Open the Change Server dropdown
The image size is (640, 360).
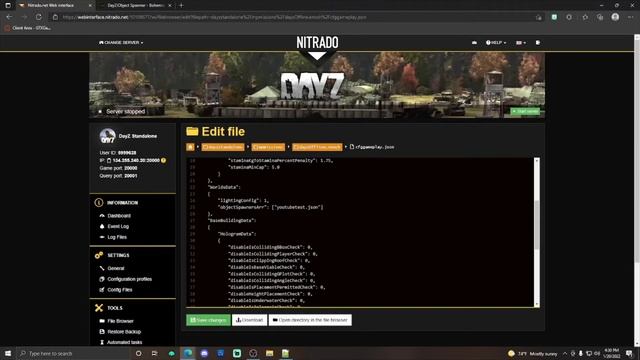pyautogui.click(x=121, y=42)
